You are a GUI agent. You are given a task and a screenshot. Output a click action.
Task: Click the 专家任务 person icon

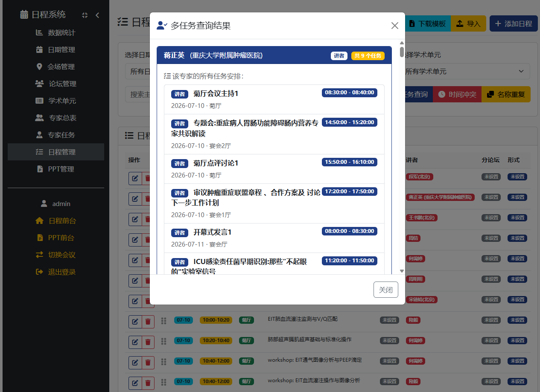pos(39,135)
